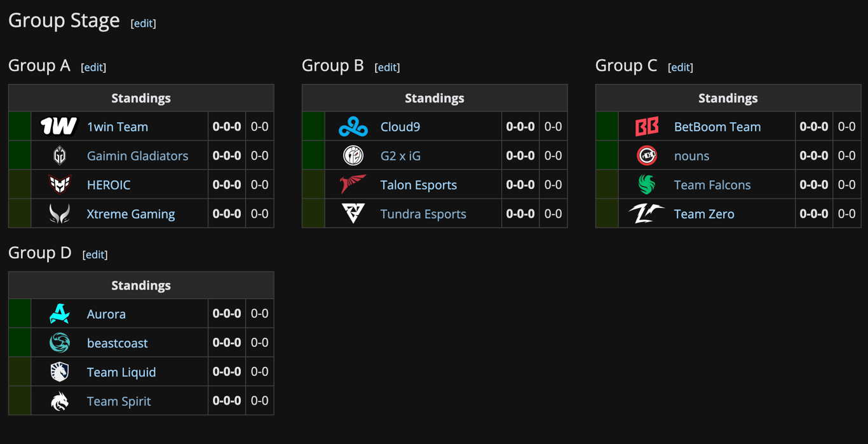Click the Tundra Esports logo icon

point(353,214)
